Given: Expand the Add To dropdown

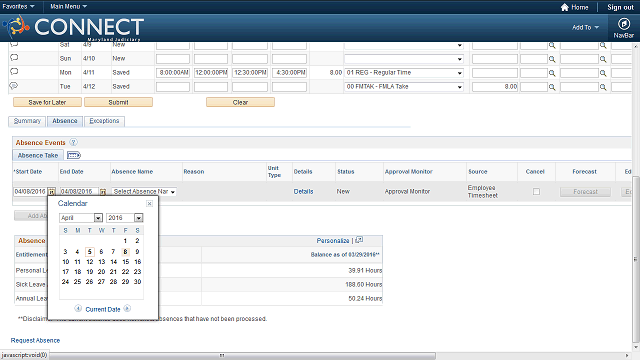Looking at the screenshot, I should (x=585, y=27).
